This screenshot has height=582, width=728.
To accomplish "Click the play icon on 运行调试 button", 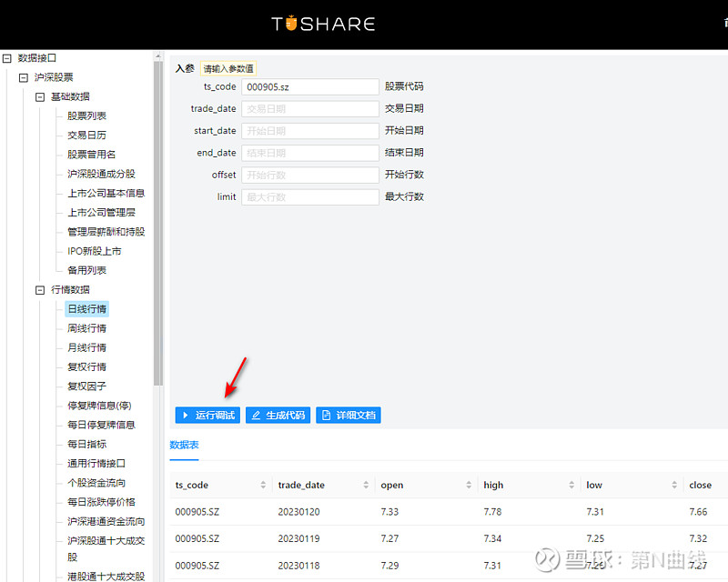I will pyautogui.click(x=185, y=415).
